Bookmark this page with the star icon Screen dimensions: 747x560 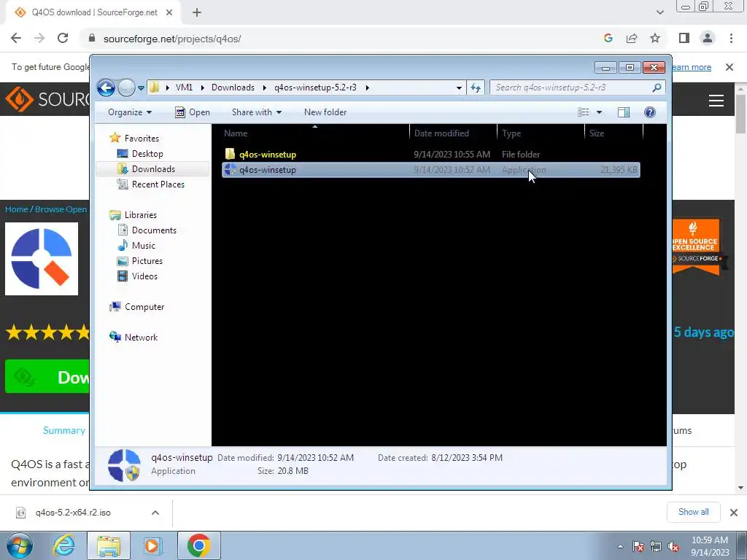[x=655, y=39]
